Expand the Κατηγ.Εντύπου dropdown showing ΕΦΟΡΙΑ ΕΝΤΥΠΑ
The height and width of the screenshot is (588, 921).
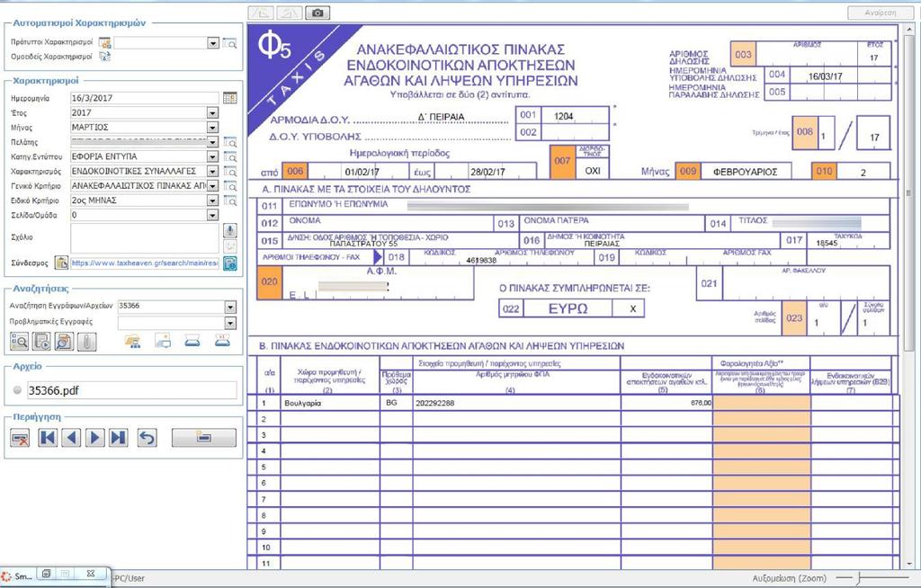pos(212,156)
